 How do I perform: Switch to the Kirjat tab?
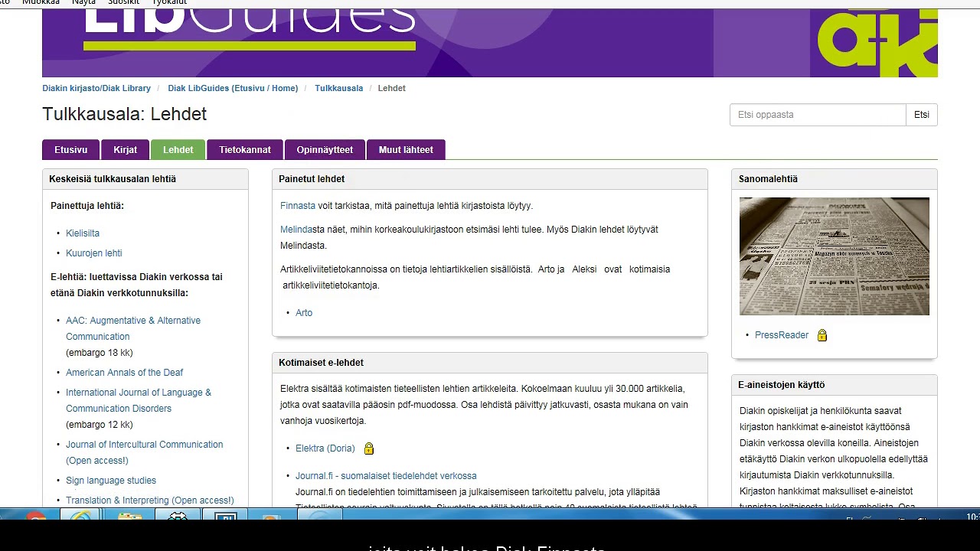[126, 150]
